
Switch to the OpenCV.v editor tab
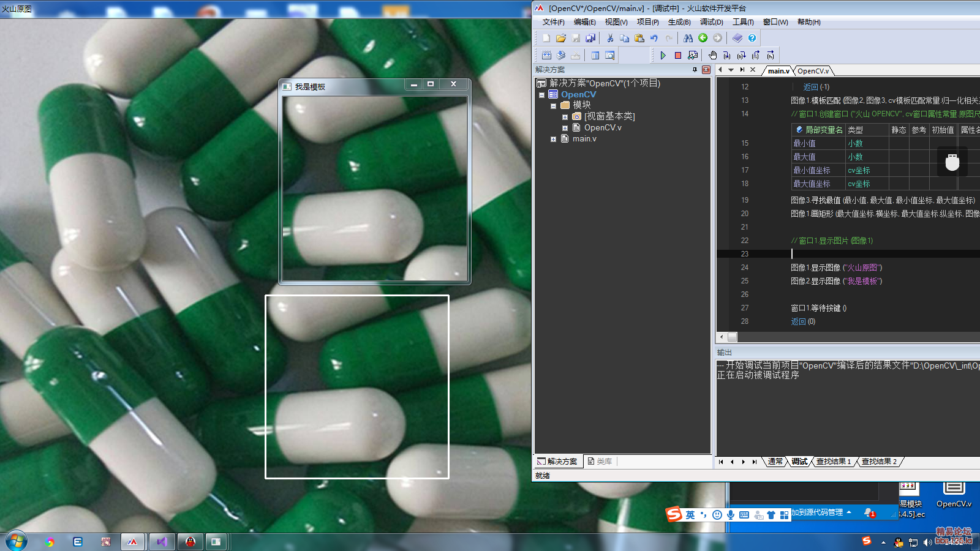pyautogui.click(x=813, y=71)
